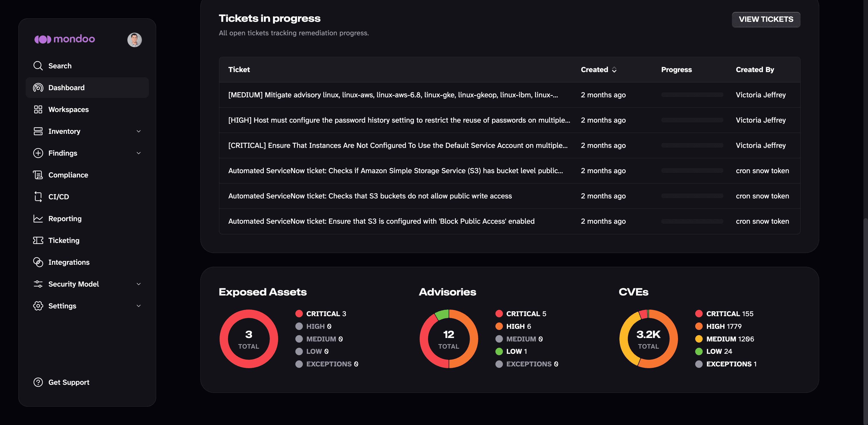The image size is (868, 425).
Task: Click the Inventory server icon
Action: [x=38, y=131]
